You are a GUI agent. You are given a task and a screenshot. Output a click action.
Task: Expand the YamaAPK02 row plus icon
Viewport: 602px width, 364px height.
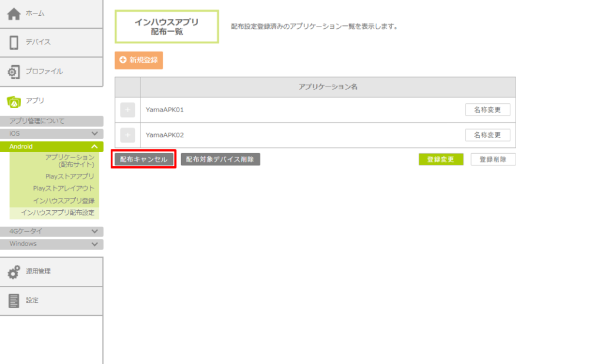click(128, 135)
